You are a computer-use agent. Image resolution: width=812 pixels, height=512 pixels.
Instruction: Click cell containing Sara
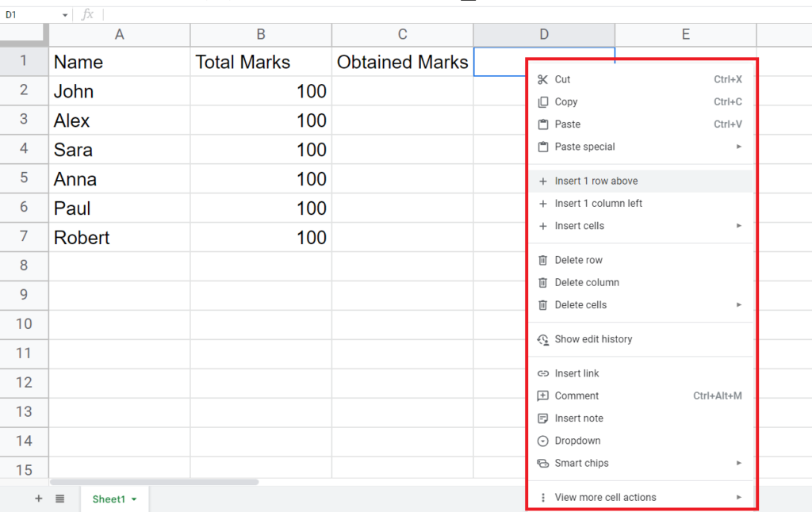click(x=120, y=150)
